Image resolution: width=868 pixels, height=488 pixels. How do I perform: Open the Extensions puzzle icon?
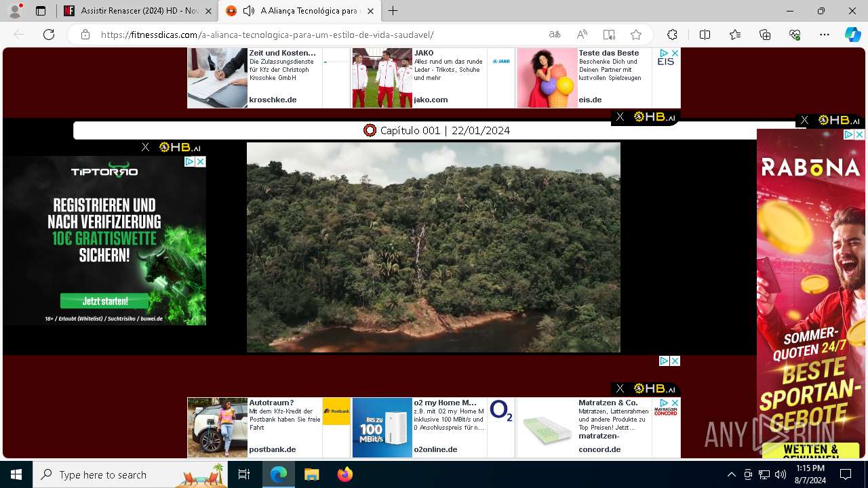672,35
